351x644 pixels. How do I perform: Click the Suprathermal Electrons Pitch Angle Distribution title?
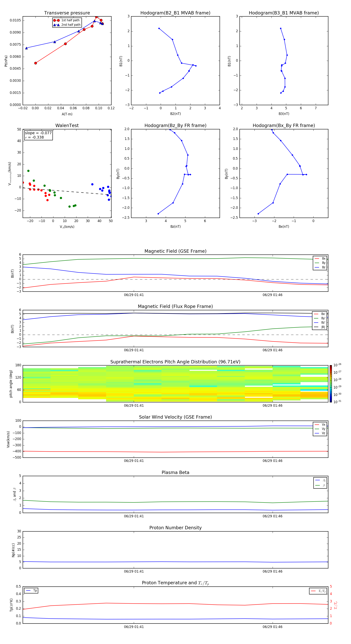coord(175,362)
